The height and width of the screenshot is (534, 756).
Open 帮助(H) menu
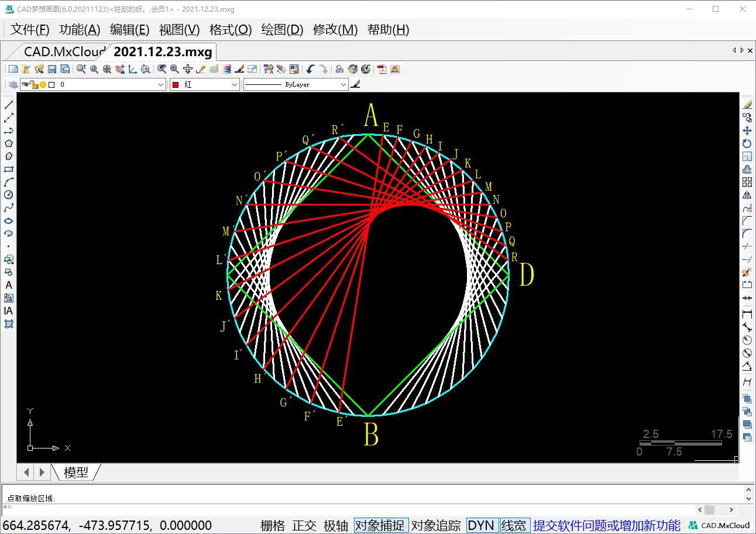389,30
